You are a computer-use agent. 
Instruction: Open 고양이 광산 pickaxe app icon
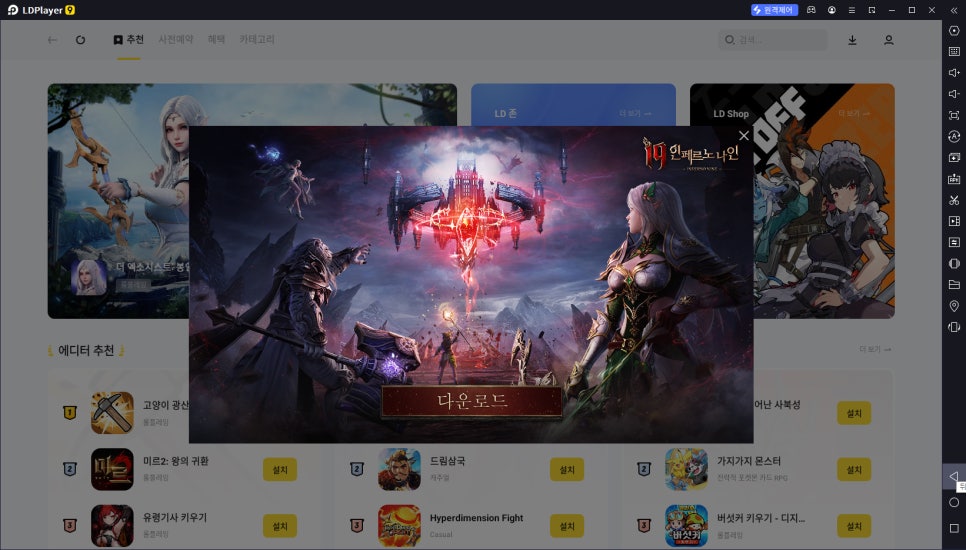pos(112,413)
